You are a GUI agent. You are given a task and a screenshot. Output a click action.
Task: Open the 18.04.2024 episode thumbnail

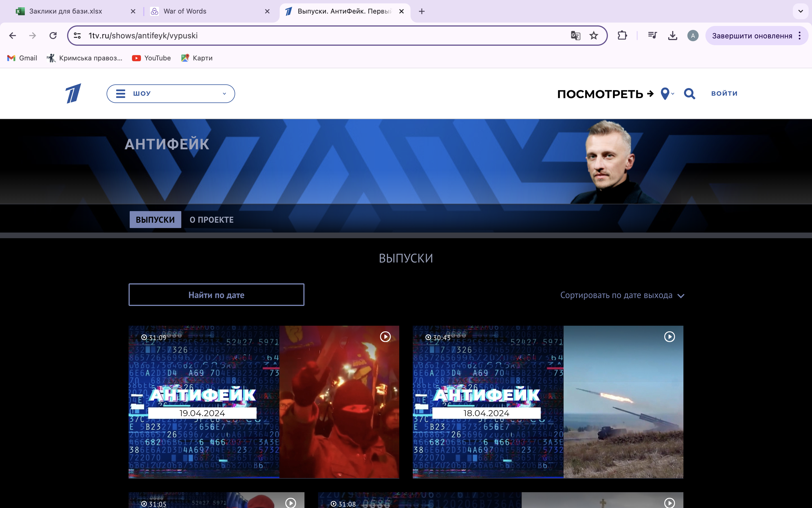[x=548, y=402]
